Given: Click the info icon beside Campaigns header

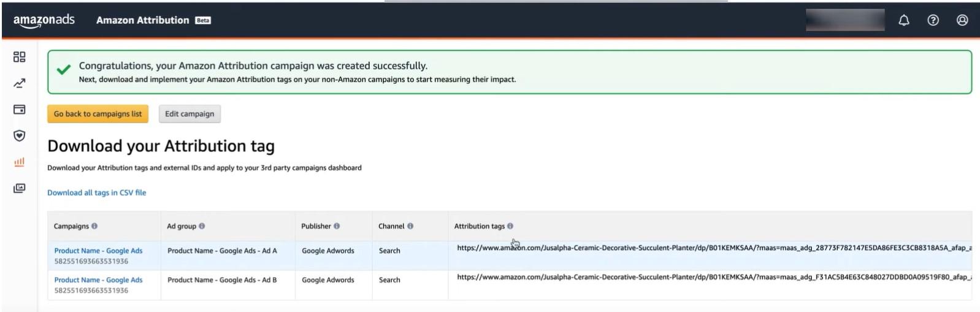Looking at the screenshot, I should click(x=94, y=226).
